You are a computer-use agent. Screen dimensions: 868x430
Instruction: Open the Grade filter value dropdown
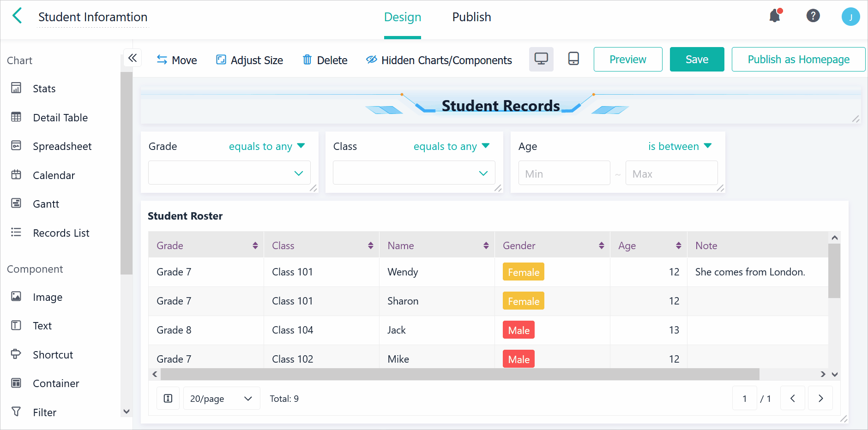229,173
